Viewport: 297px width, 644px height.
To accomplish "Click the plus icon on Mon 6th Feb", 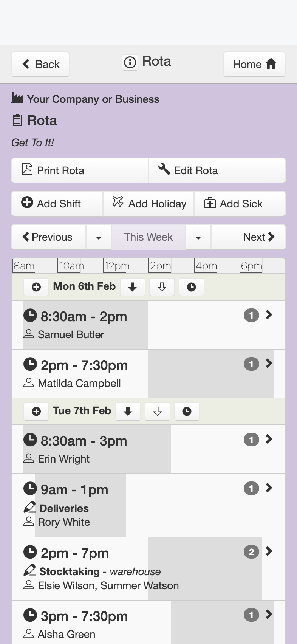I will click(36, 287).
